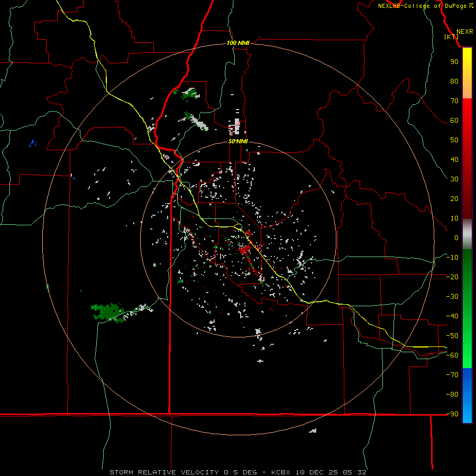Click the -60 value on the velocity scale
This screenshot has width=476, height=476.
[452, 355]
